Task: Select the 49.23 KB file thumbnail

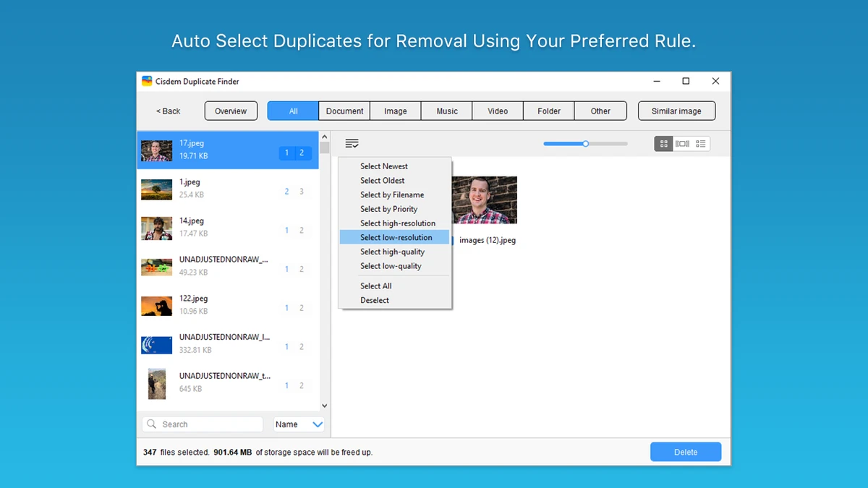Action: click(157, 267)
